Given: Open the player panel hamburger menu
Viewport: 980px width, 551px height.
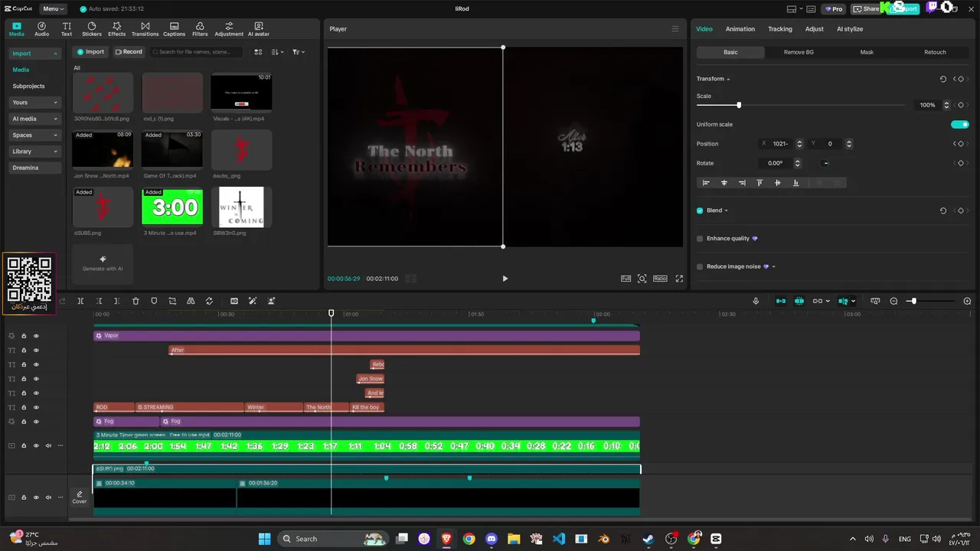Looking at the screenshot, I should click(x=675, y=29).
